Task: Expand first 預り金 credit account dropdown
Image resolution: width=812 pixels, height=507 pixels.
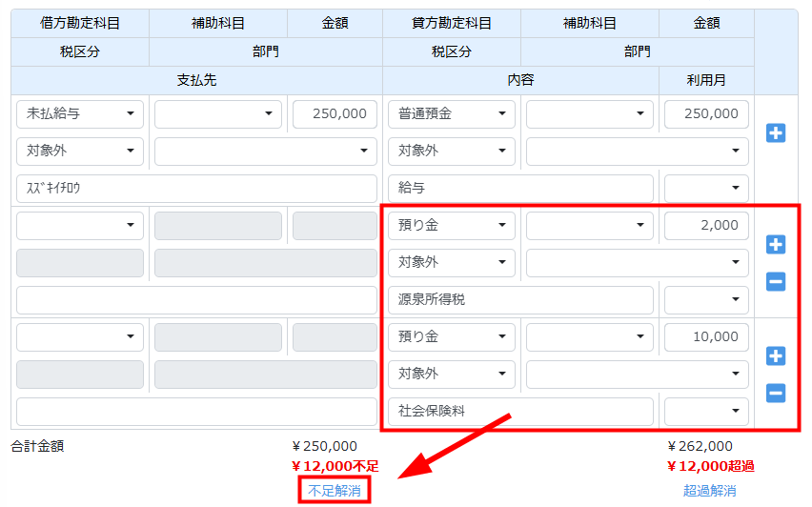Action: tap(452, 226)
